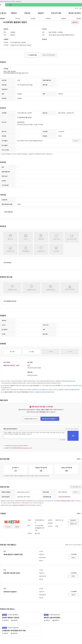Click the 식사제공 icon

point(56,249)
